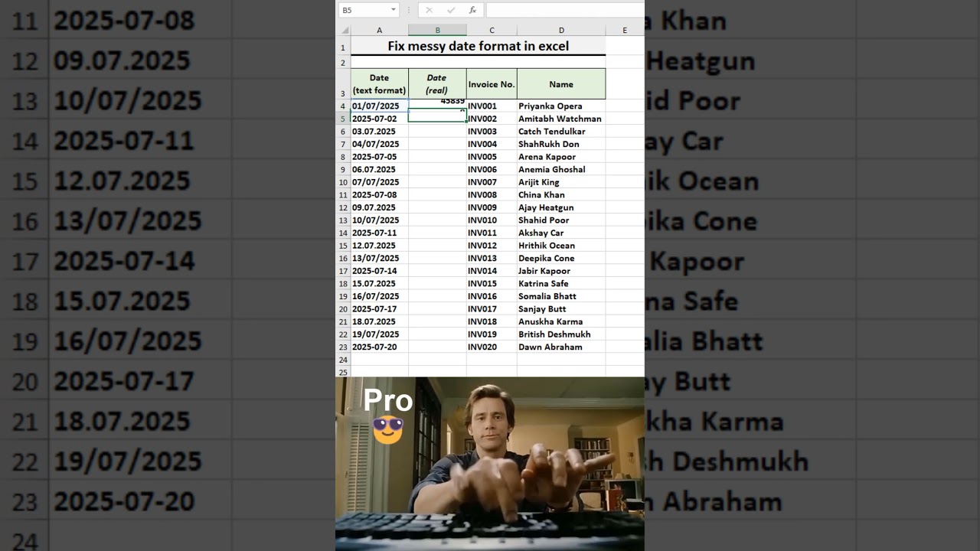Image resolution: width=980 pixels, height=551 pixels.
Task: Select cell INV004
Action: tap(492, 144)
